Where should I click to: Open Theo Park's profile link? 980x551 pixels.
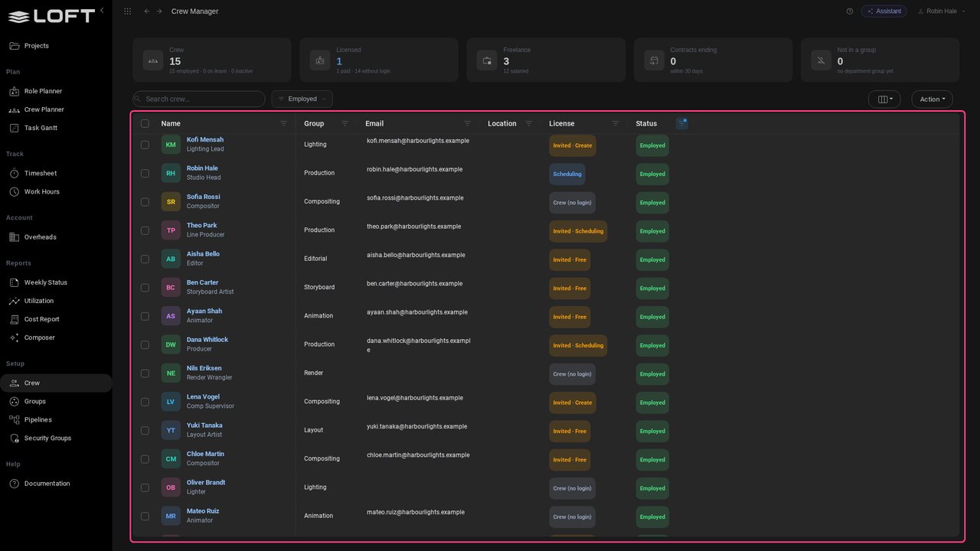pos(202,226)
